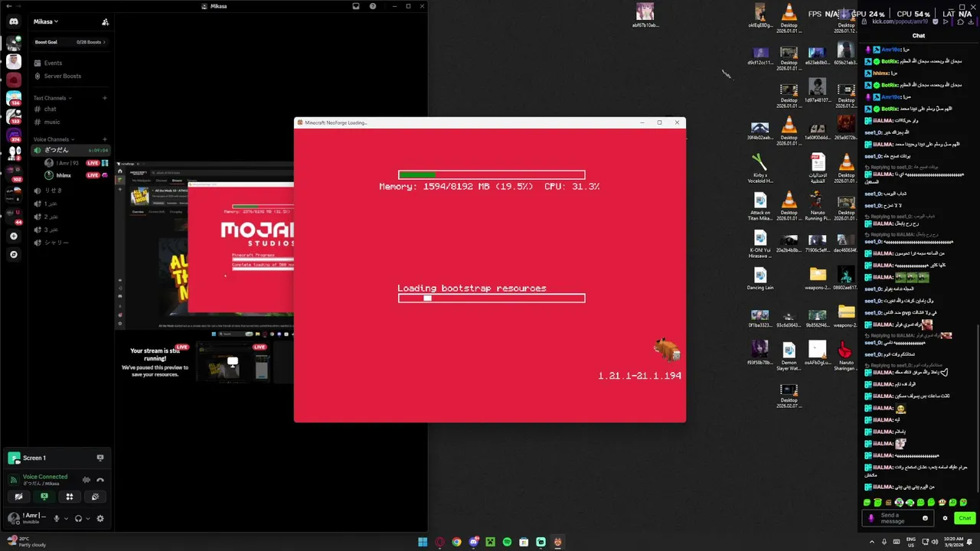Open the server icon with 902 badge
The height and width of the screenshot is (551, 980).
click(x=14, y=173)
